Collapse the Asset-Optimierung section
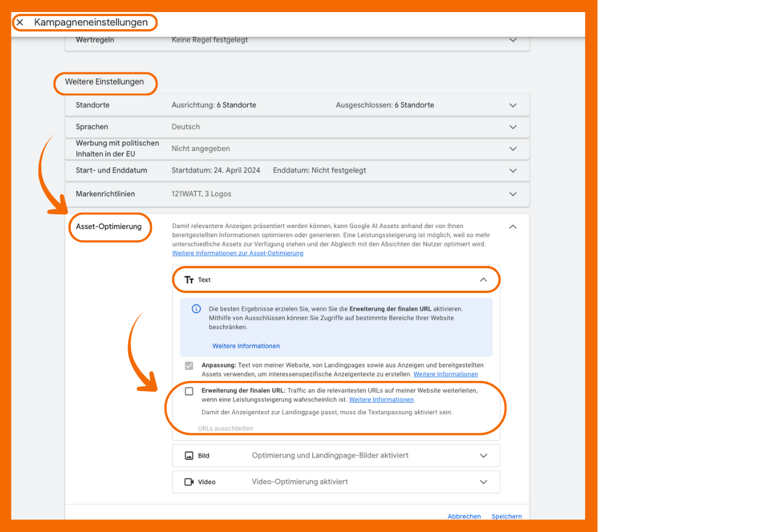 (x=513, y=227)
